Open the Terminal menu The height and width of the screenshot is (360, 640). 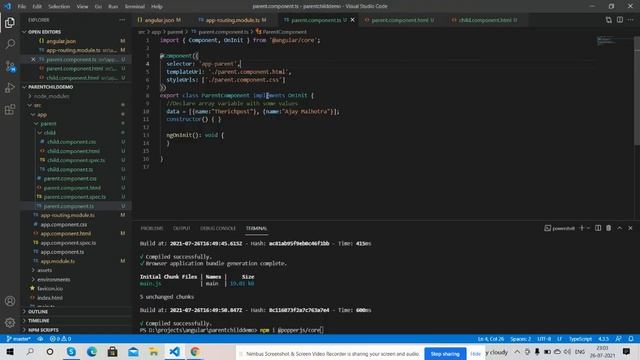tap(134, 7)
